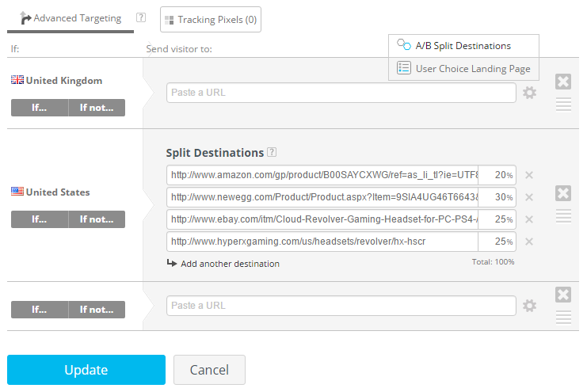Viewport: 587px width, 392px height.
Task: Remove the HyperX Gaming split destination
Action: click(529, 242)
